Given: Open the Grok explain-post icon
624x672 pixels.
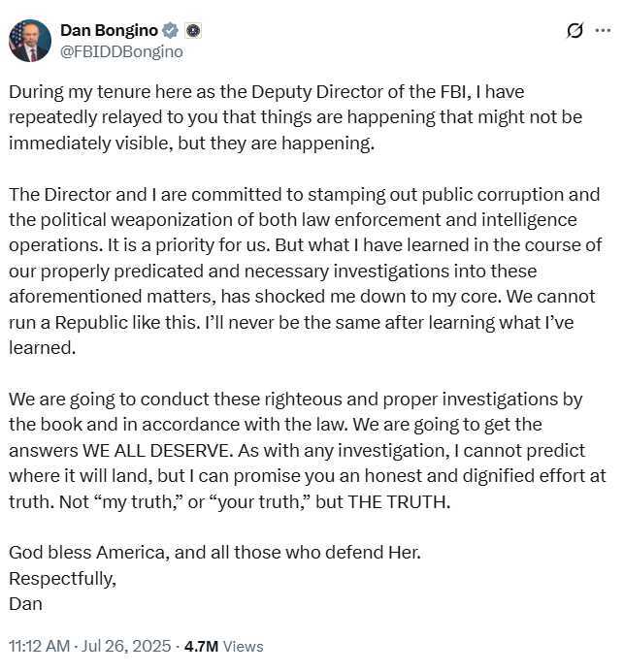Looking at the screenshot, I should [575, 30].
